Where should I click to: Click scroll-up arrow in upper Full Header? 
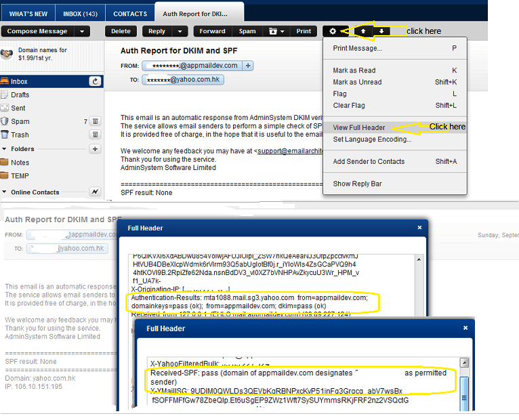coord(419,259)
